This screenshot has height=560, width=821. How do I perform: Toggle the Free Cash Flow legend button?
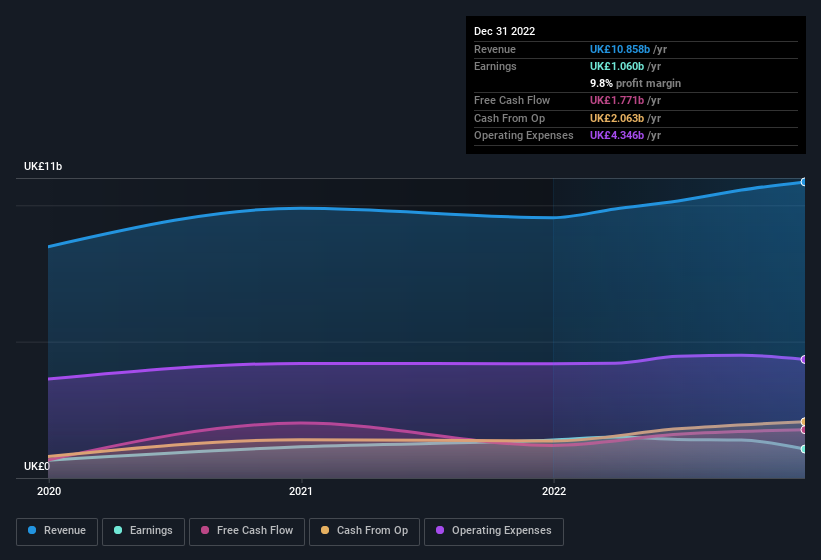[x=247, y=531]
